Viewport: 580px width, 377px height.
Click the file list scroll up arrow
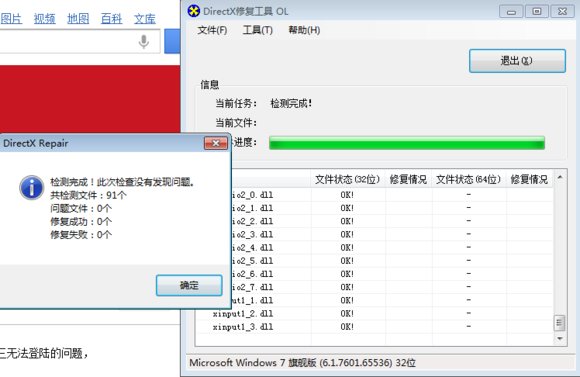coord(560,178)
